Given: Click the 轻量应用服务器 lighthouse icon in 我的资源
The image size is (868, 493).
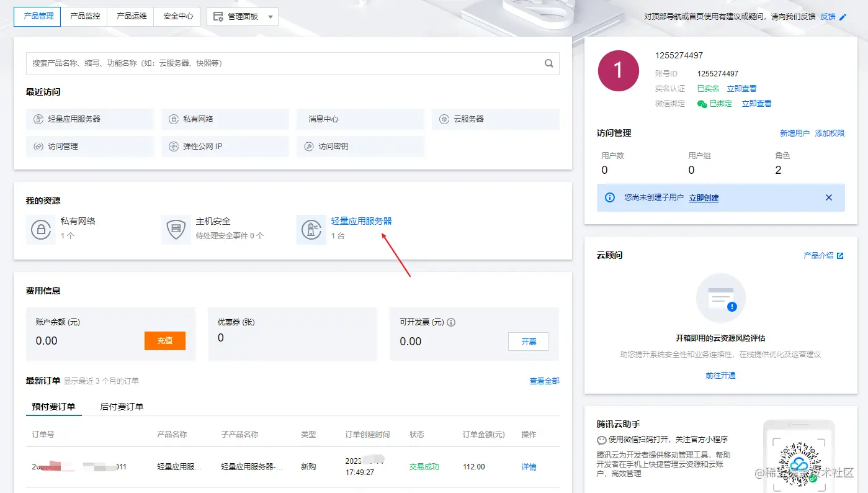Looking at the screenshot, I should (x=311, y=230).
